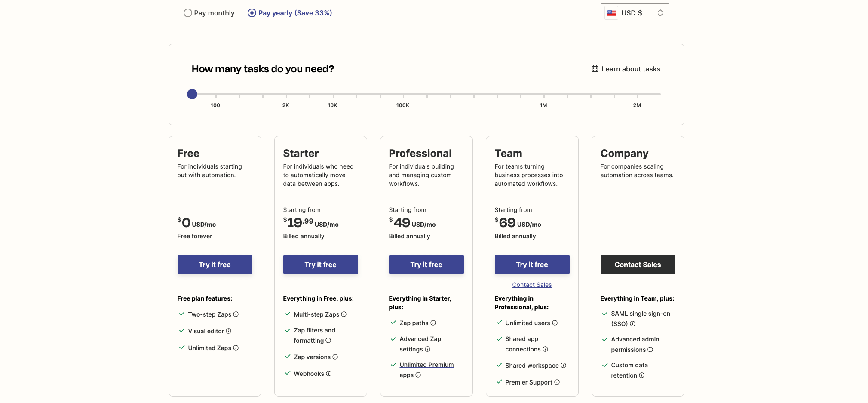Open the Learn about tasks page
868x403 pixels.
point(631,68)
